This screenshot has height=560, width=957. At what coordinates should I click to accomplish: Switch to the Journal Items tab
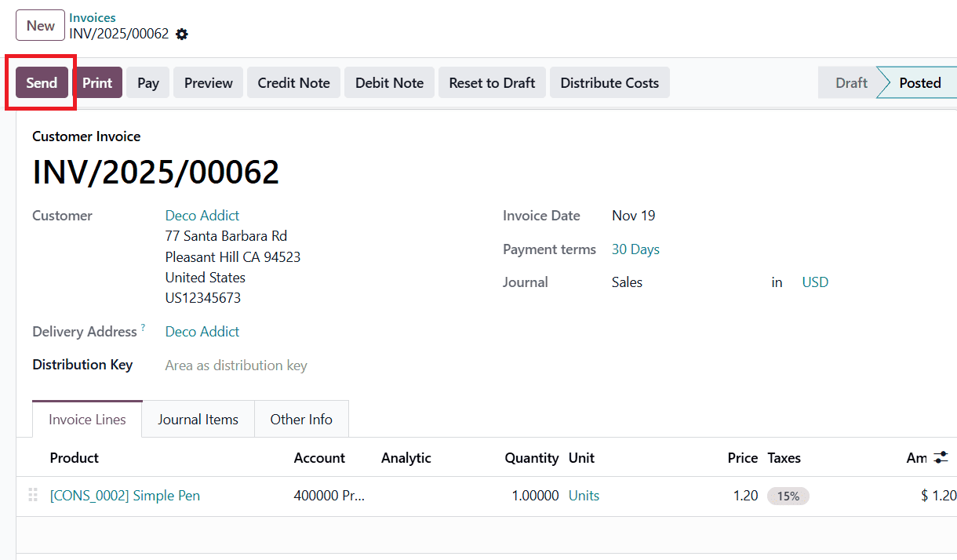198,419
